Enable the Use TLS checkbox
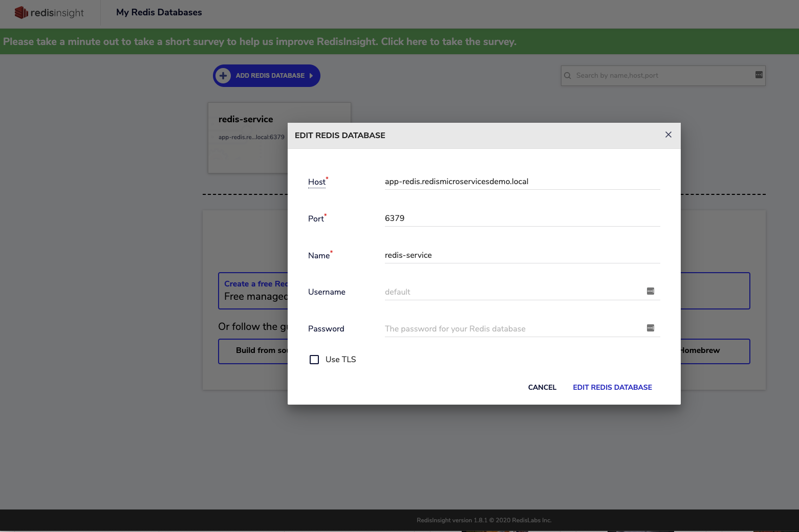The height and width of the screenshot is (532, 799). pyautogui.click(x=314, y=360)
